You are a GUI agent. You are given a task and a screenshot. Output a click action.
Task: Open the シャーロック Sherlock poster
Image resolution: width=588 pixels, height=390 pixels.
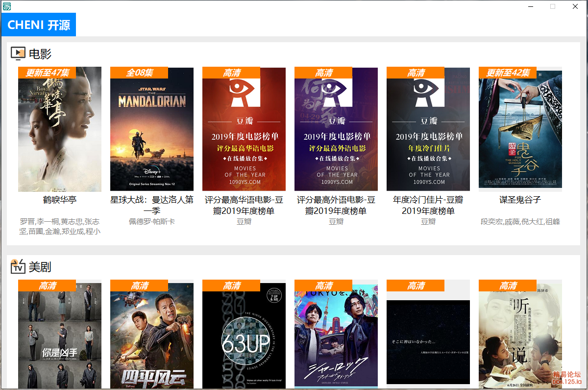pyautogui.click(x=336, y=335)
